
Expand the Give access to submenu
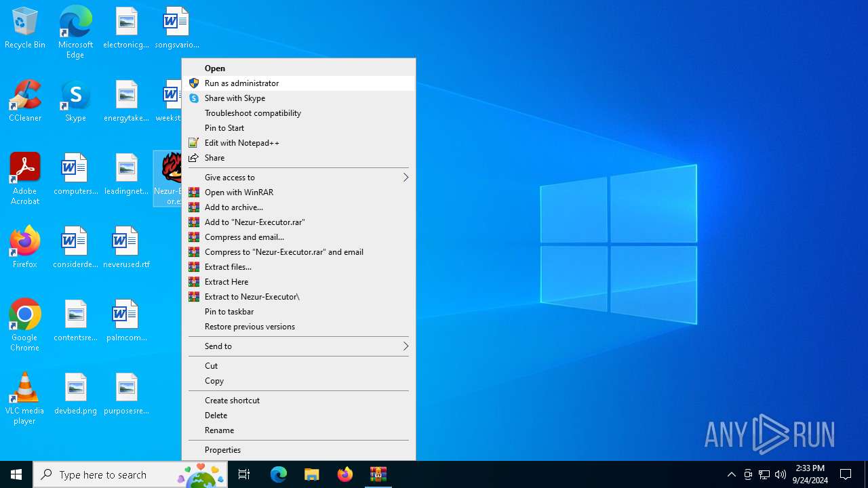pos(298,178)
